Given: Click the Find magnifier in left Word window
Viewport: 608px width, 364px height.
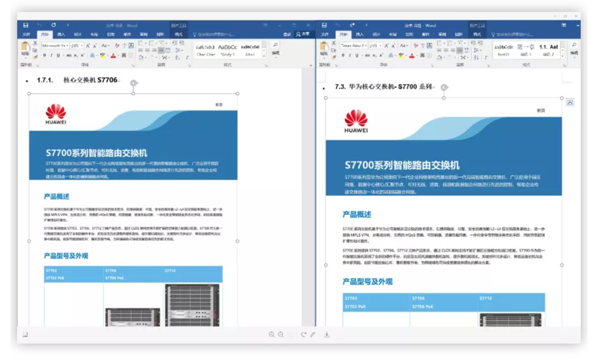Looking at the screenshot, I should click(275, 45).
